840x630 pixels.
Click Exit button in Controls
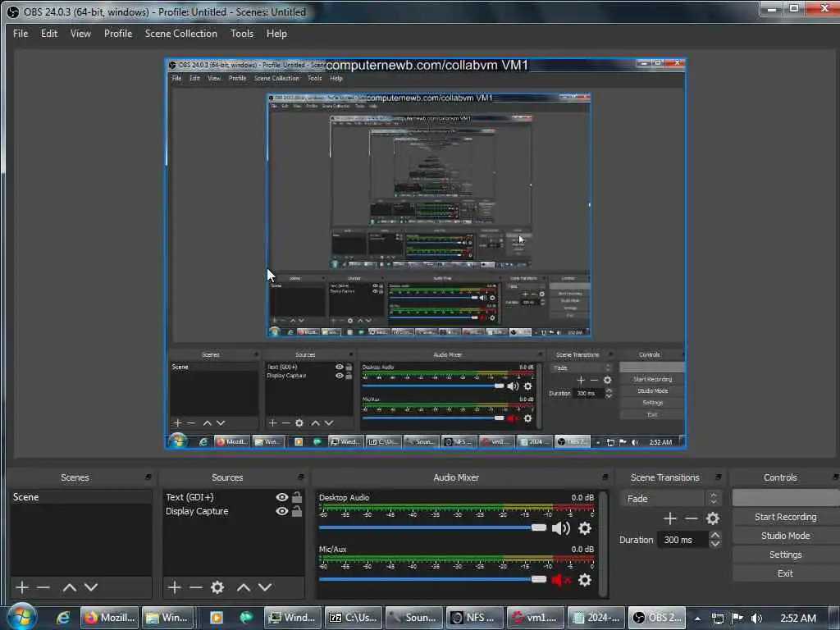(x=785, y=573)
